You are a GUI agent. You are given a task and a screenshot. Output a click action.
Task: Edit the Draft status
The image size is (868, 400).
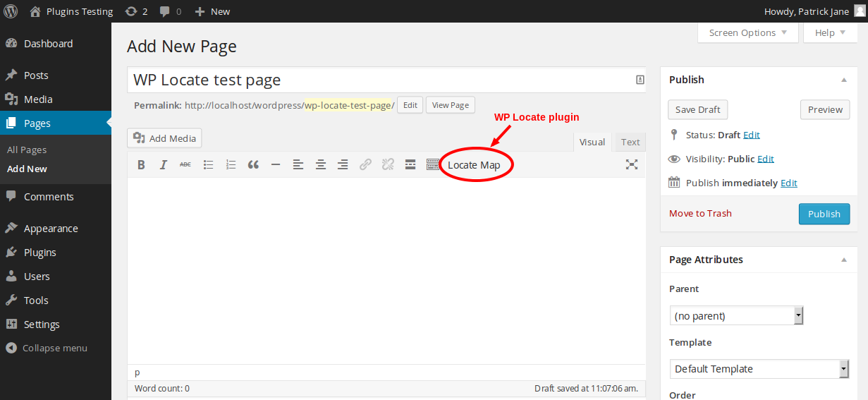tap(752, 135)
